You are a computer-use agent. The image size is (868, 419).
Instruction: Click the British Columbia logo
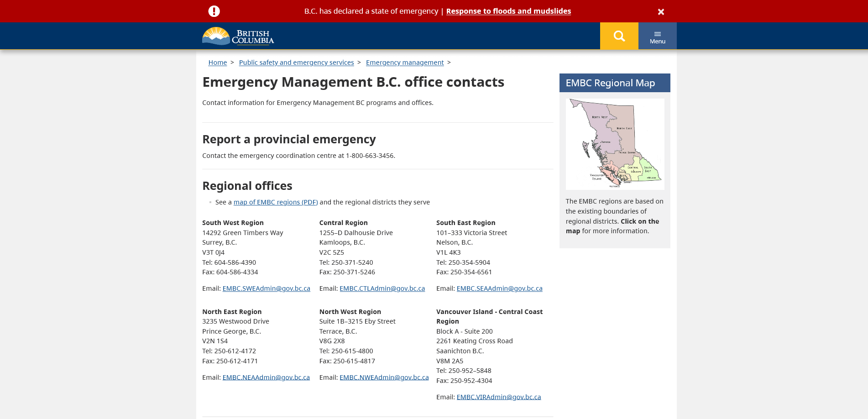click(x=238, y=36)
